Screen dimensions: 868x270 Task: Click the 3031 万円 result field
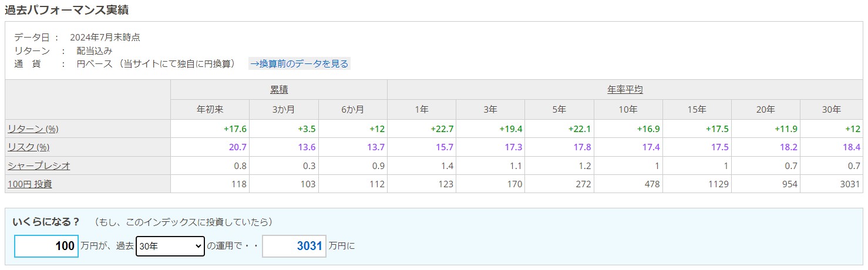point(294,247)
